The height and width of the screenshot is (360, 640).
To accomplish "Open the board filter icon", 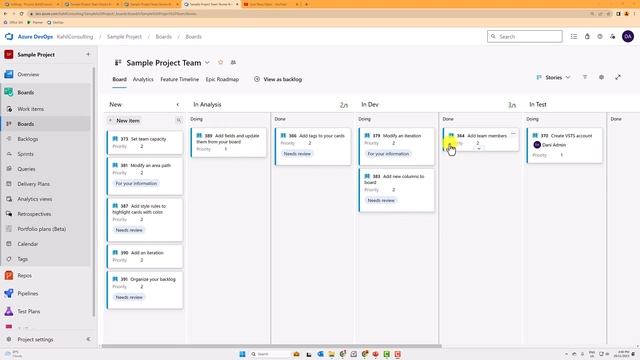I will coord(585,77).
